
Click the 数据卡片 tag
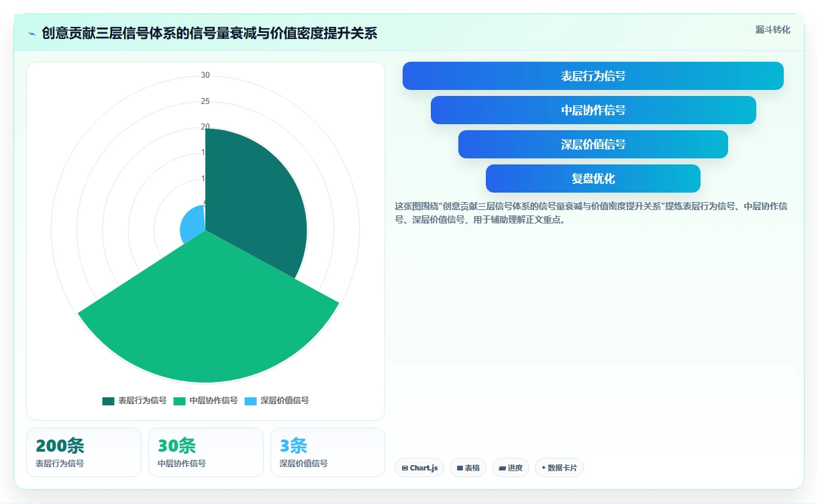[559, 468]
